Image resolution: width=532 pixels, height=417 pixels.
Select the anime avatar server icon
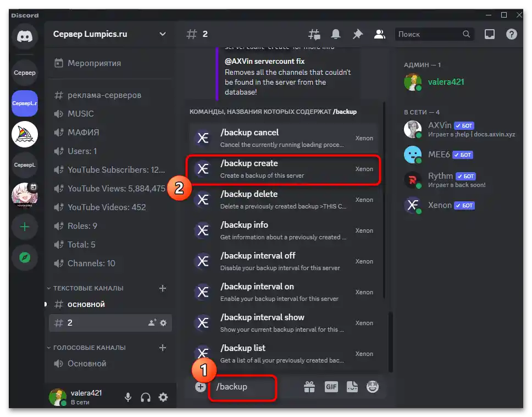point(25,196)
